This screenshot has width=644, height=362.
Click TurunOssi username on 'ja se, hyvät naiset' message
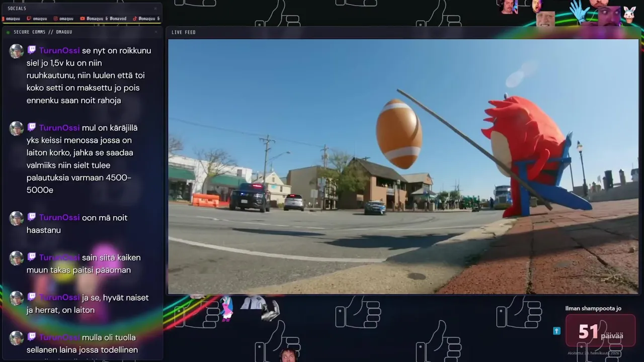tap(59, 298)
